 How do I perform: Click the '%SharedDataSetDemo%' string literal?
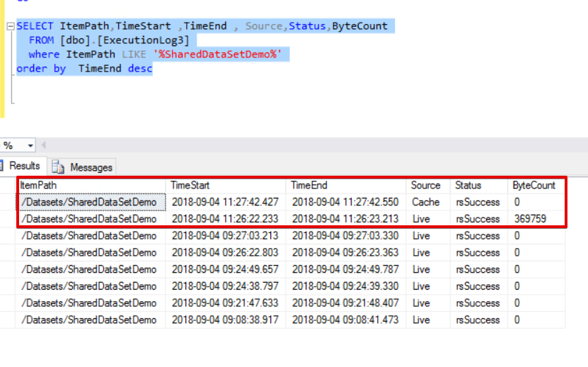(217, 55)
